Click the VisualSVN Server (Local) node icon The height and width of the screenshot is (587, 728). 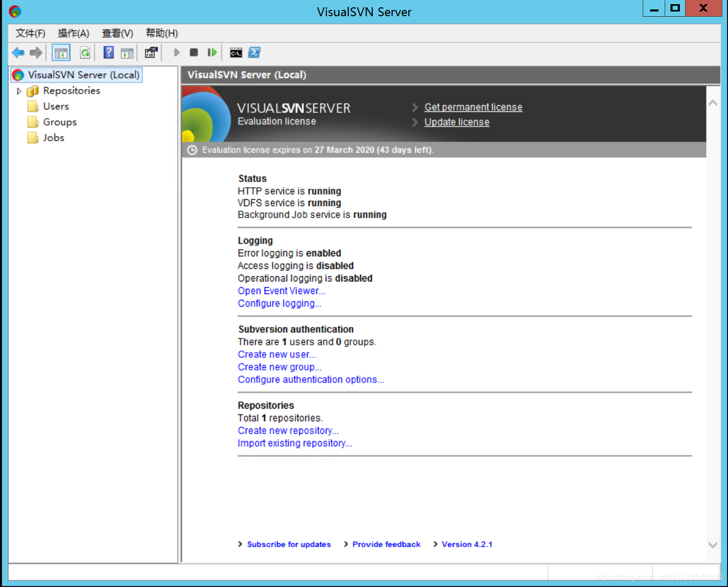tap(18, 75)
